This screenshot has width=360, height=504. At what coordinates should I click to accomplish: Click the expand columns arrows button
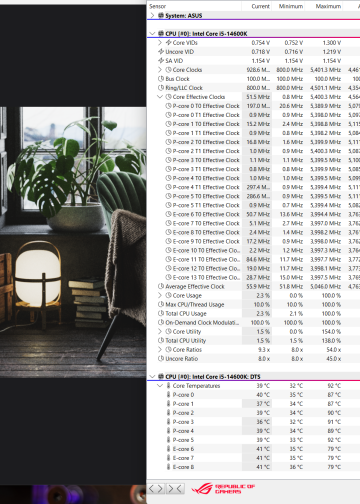pos(156,489)
